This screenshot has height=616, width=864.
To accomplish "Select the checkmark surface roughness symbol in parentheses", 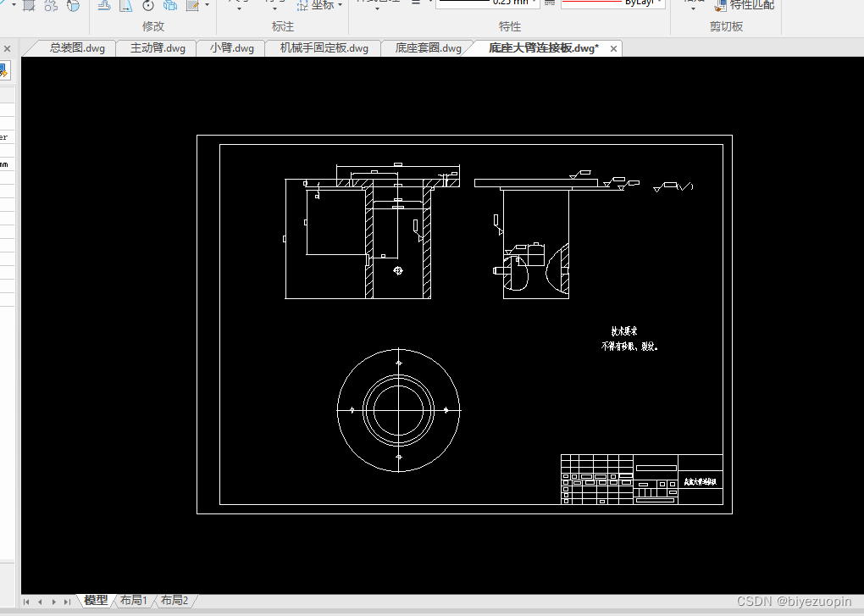I will (684, 186).
